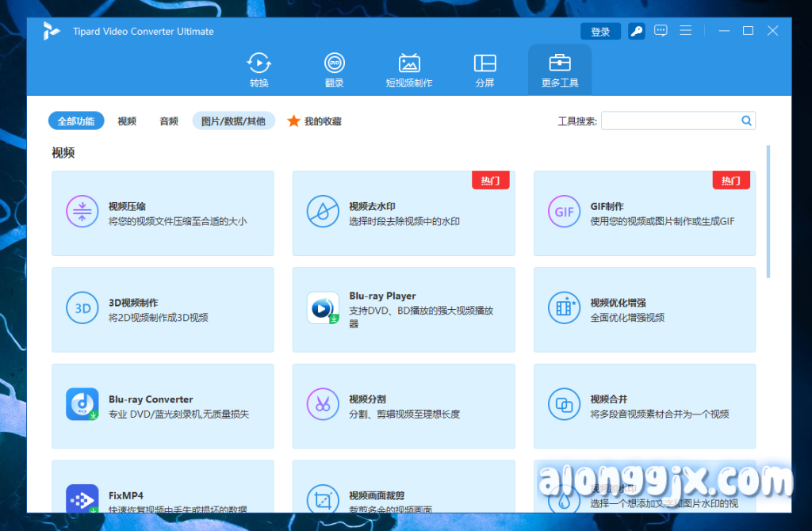The width and height of the screenshot is (812, 531).
Task: Click the FixMP4 tool icon
Action: tap(82, 499)
